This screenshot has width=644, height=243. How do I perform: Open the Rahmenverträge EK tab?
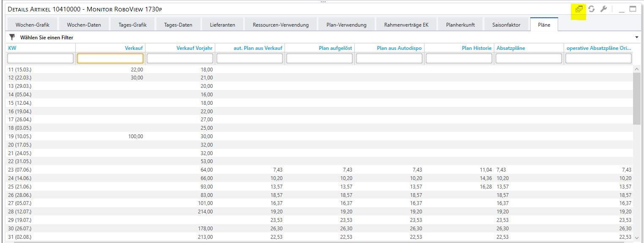click(406, 25)
